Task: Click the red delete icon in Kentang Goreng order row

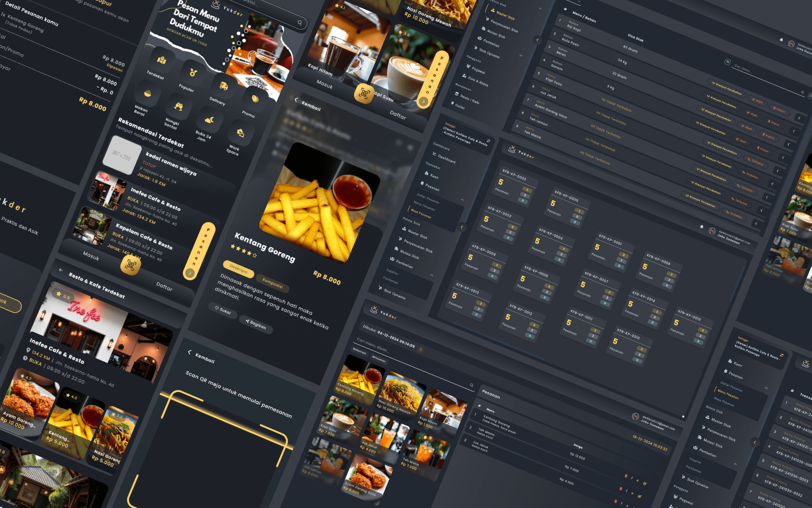Action: [x=626, y=476]
